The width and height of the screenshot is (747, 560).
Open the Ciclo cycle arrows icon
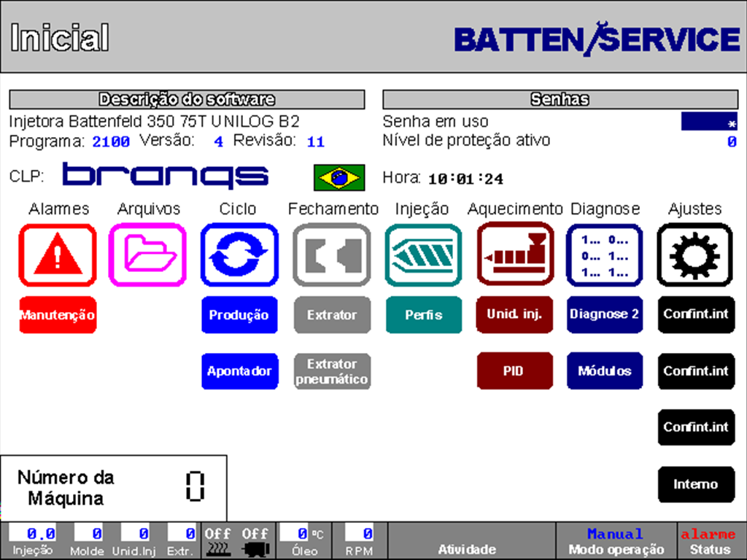pyautogui.click(x=239, y=254)
